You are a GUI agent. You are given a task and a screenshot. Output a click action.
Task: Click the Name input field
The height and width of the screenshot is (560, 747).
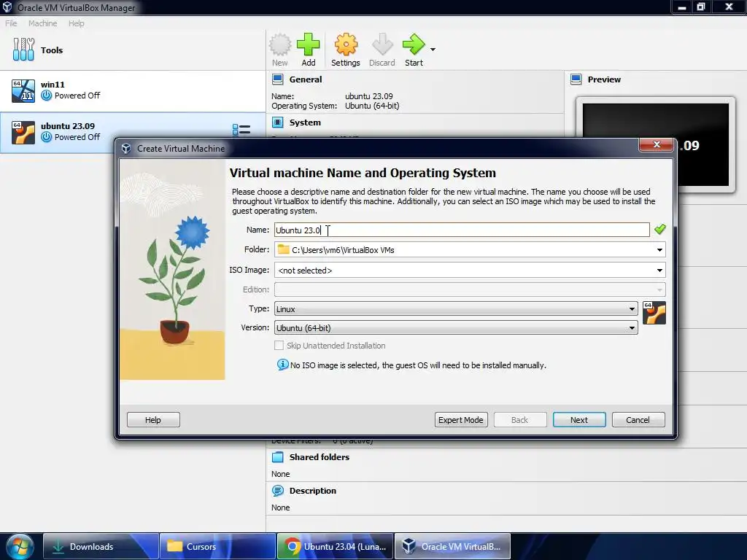462,230
